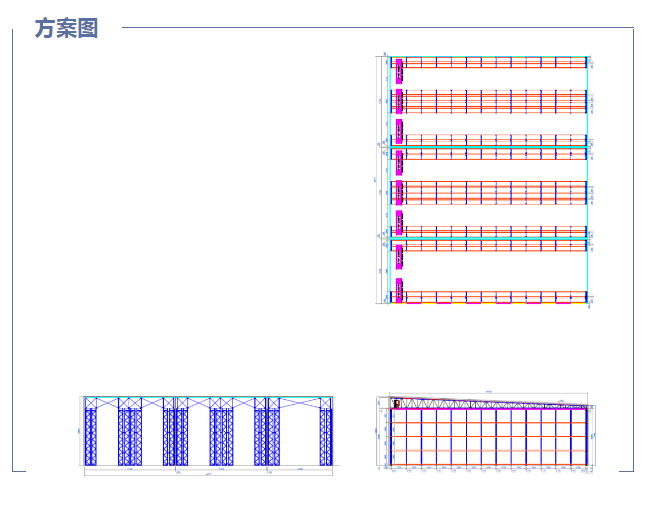Open the top-right plan view drawing
This screenshot has width=646, height=507.
tap(484, 180)
